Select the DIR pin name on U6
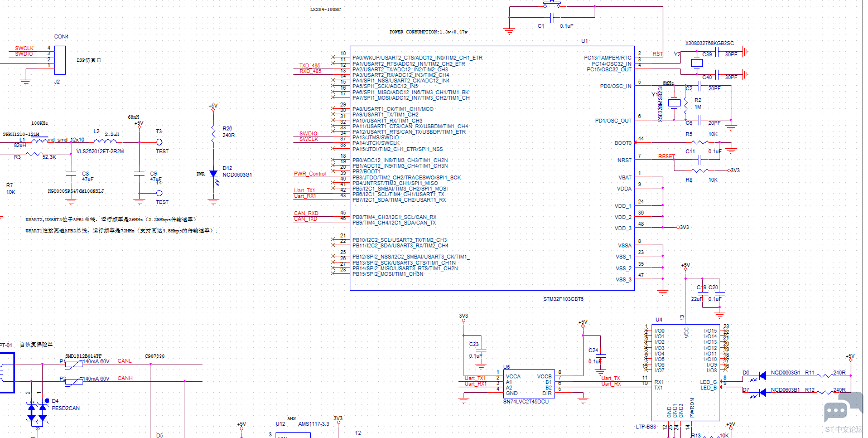This screenshot has width=868, height=438. click(x=547, y=393)
